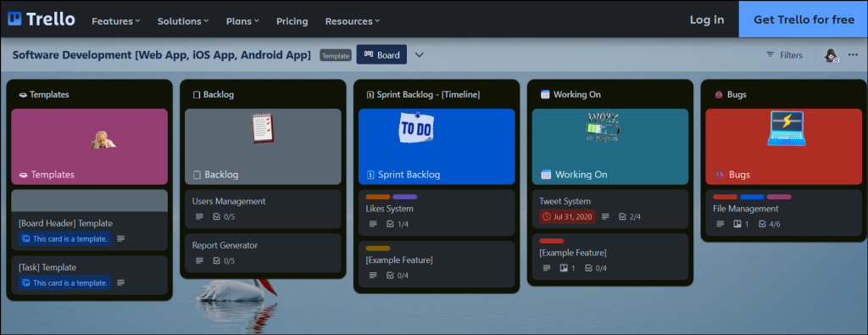Open the File Management card
This screenshot has width=868, height=335.
point(784,213)
